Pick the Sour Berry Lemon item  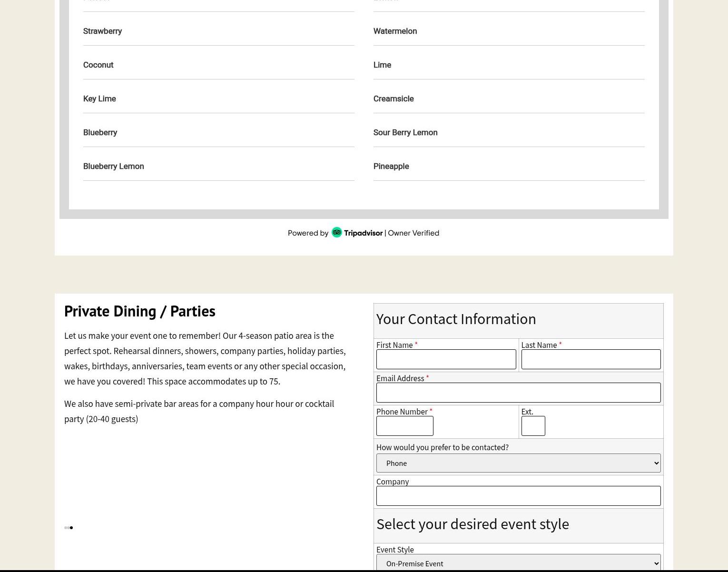point(405,132)
